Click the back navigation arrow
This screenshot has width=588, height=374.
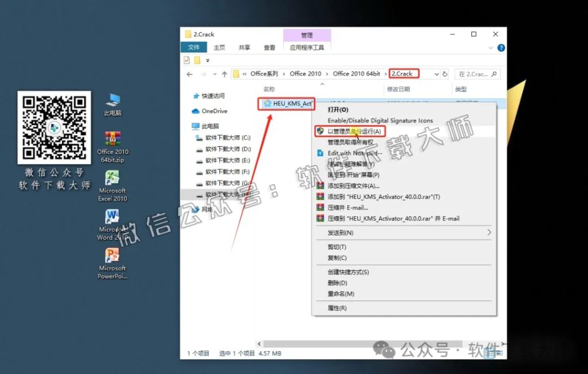click(188, 73)
